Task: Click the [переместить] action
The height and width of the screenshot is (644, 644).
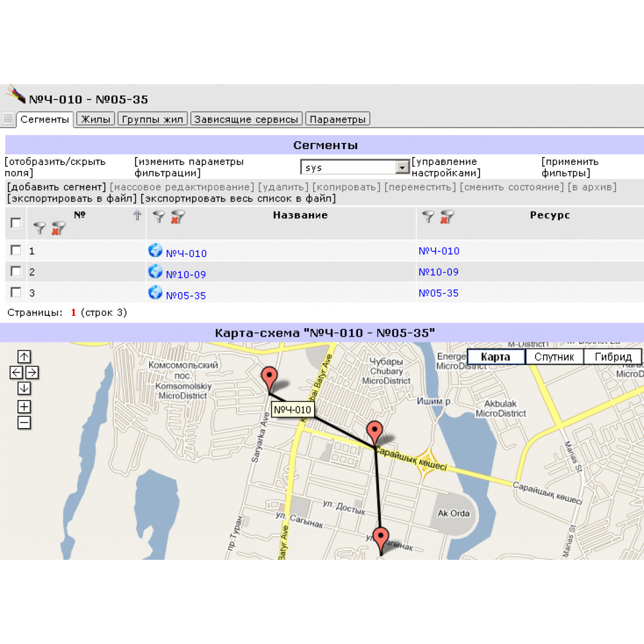Action: [420, 188]
